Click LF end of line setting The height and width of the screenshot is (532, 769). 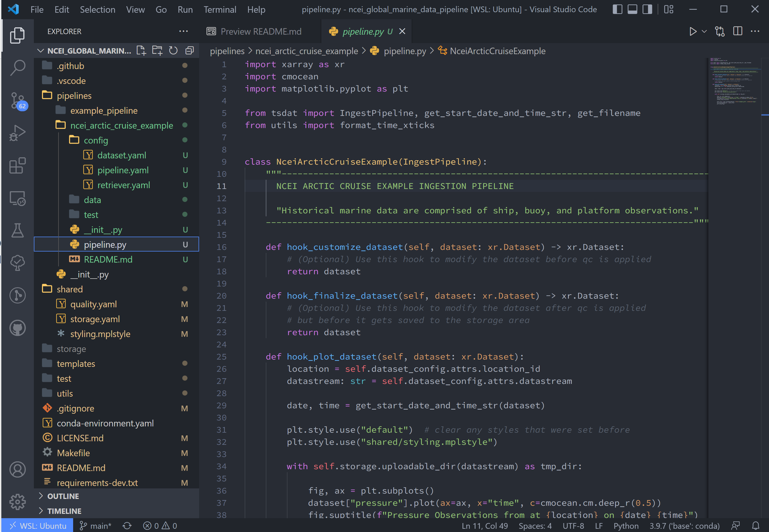click(x=599, y=526)
